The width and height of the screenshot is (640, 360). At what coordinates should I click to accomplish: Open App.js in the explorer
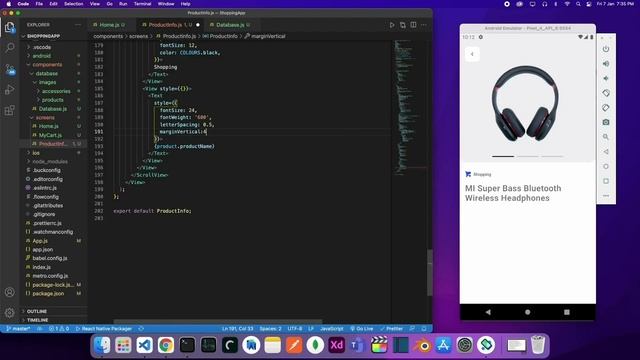tap(40, 241)
